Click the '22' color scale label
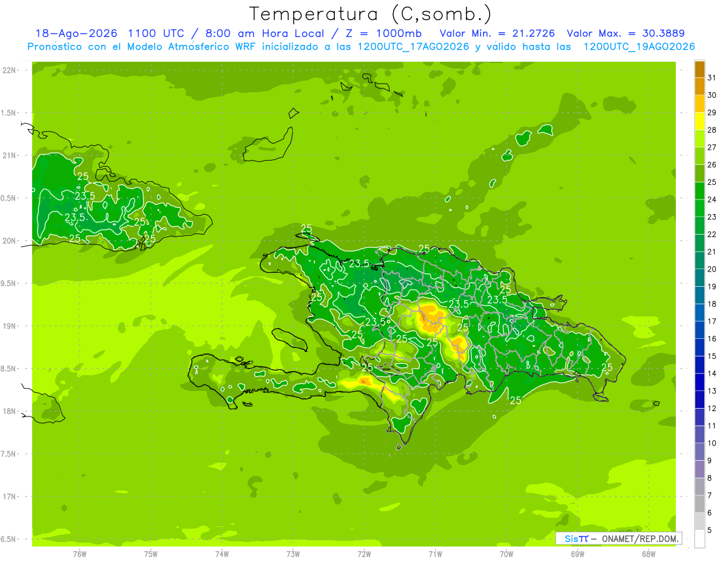The width and height of the screenshot is (728, 562). click(x=712, y=235)
